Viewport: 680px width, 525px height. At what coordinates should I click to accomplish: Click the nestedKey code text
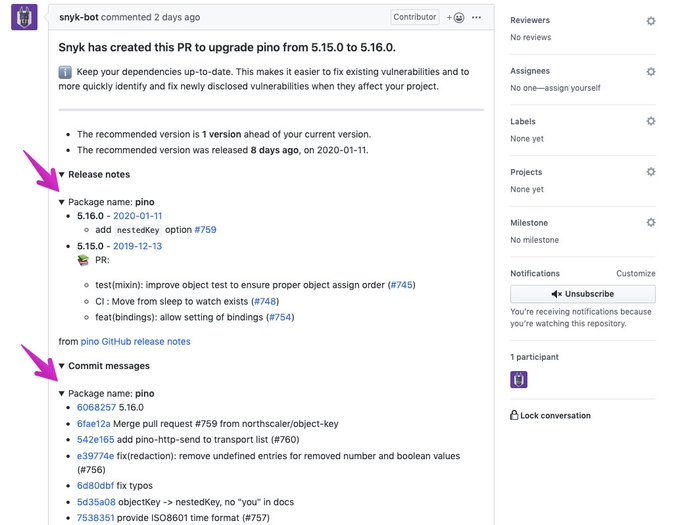point(138,230)
